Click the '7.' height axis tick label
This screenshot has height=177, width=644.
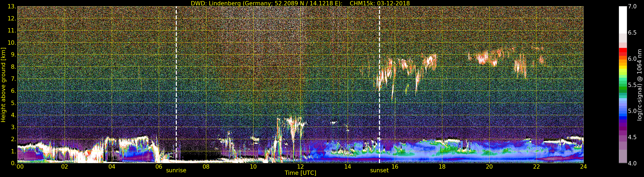[14, 79]
